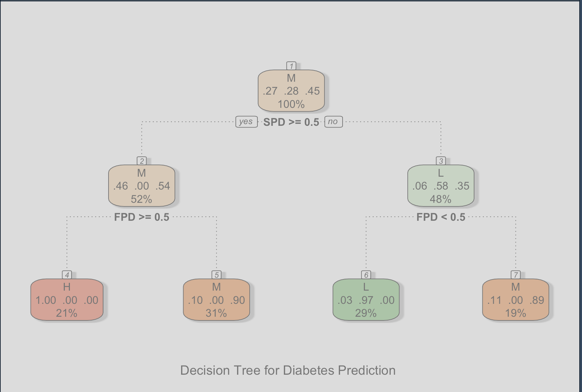Screen dimensions: 582x392
Task: Click the red H leaf node at 21%
Action: [67, 300]
